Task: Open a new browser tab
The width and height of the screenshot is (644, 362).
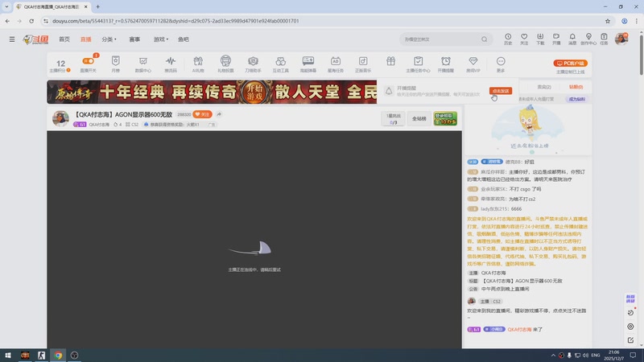Action: coord(97,6)
